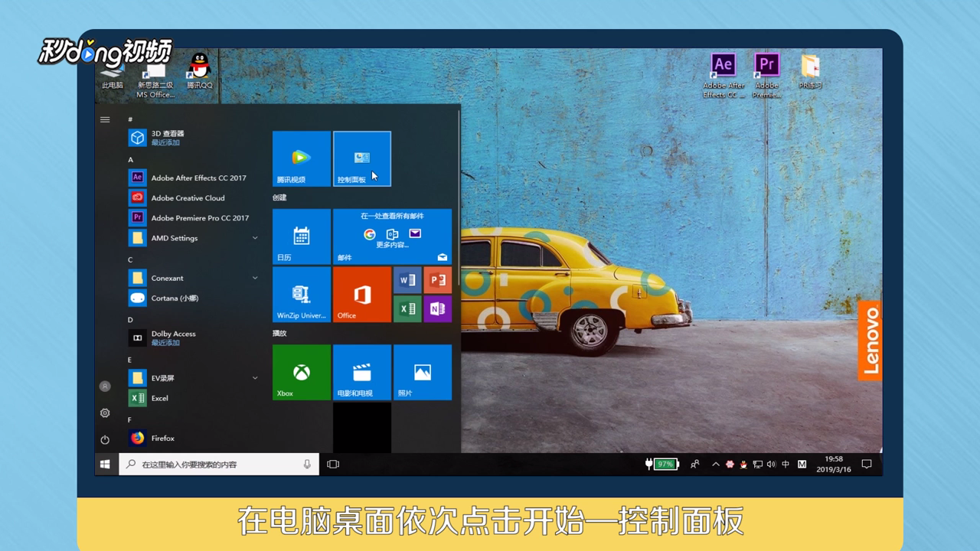Open the 邮件 mail tile

point(392,236)
